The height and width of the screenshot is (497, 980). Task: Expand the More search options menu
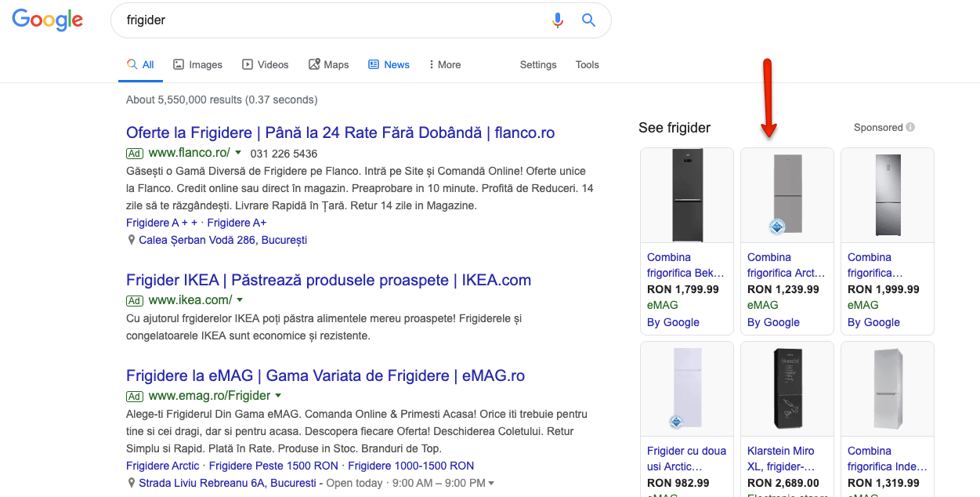[444, 64]
